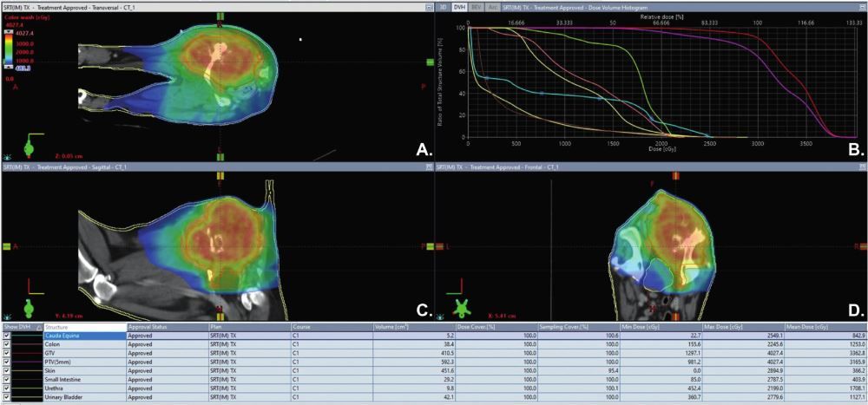Image resolution: width=868 pixels, height=405 pixels.
Task: Click the left orange plane handle in Frontal view
Action: pyautogui.click(x=441, y=246)
